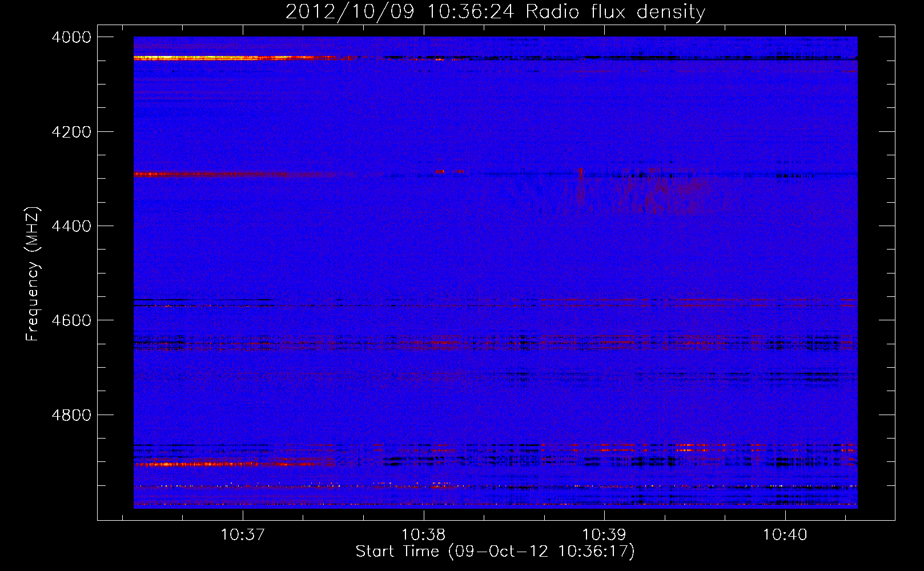Click the 4600 frequency tick label
Screen dimensions: 924x571
71,320
